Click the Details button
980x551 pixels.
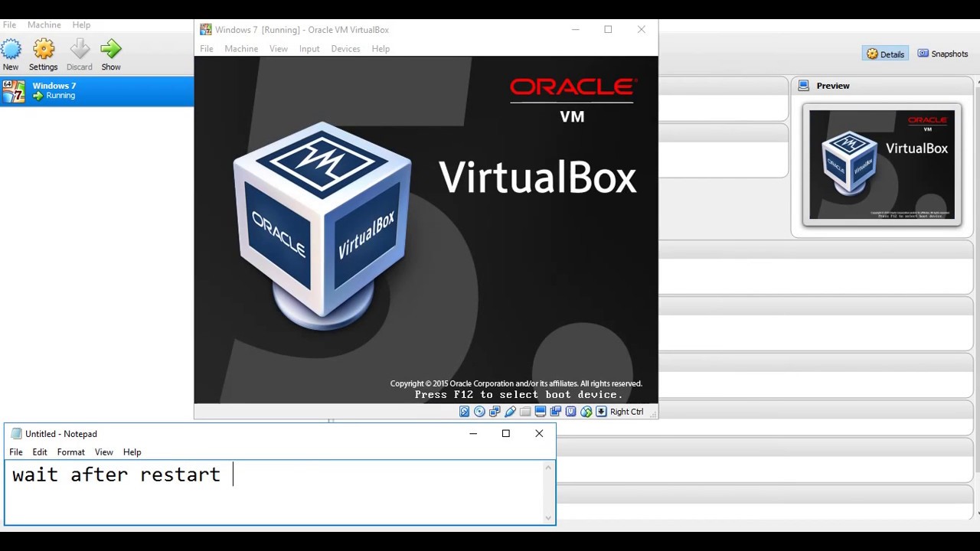(x=885, y=54)
